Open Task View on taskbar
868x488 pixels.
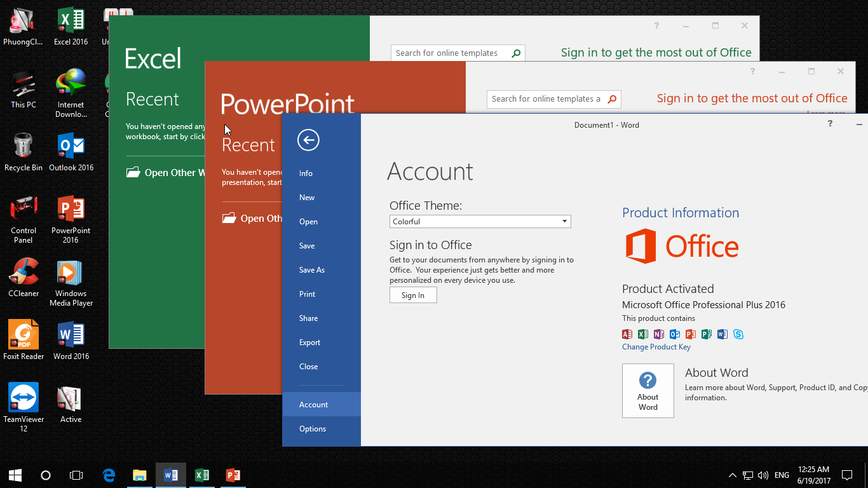76,475
